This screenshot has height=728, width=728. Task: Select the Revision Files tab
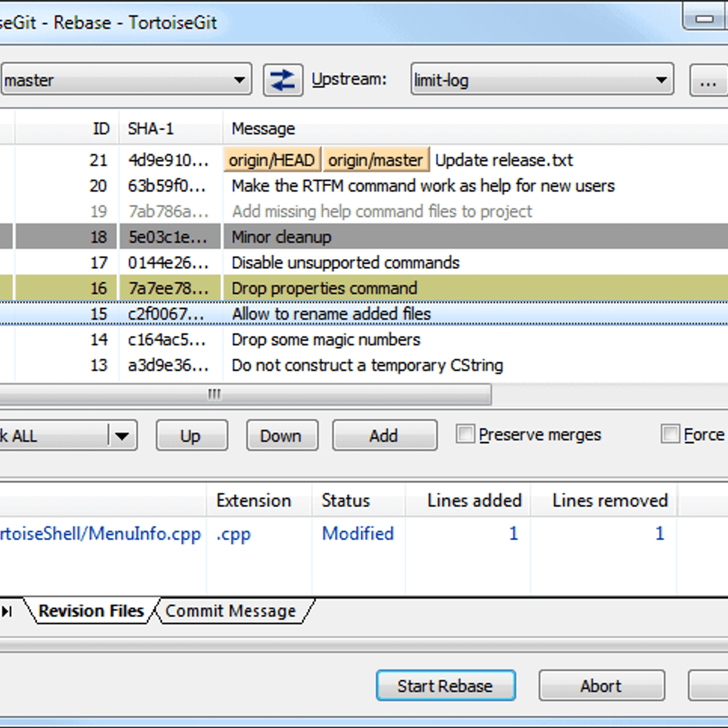pos(91,611)
